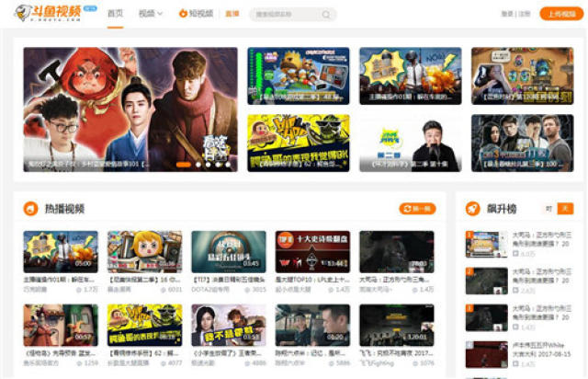Open the third-ranked 飙升榜 video thumbnail

click(x=487, y=317)
